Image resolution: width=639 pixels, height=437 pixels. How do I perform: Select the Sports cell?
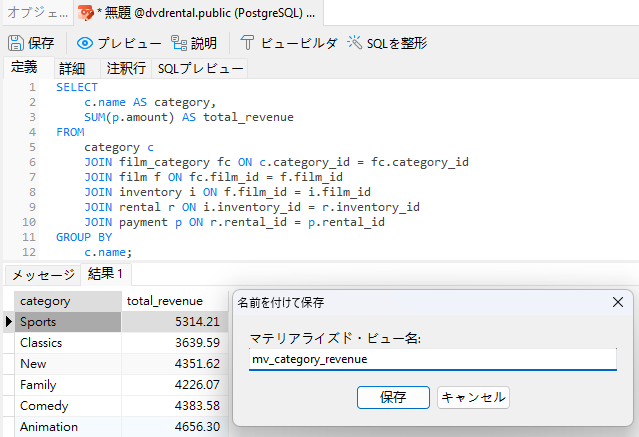[x=68, y=322]
